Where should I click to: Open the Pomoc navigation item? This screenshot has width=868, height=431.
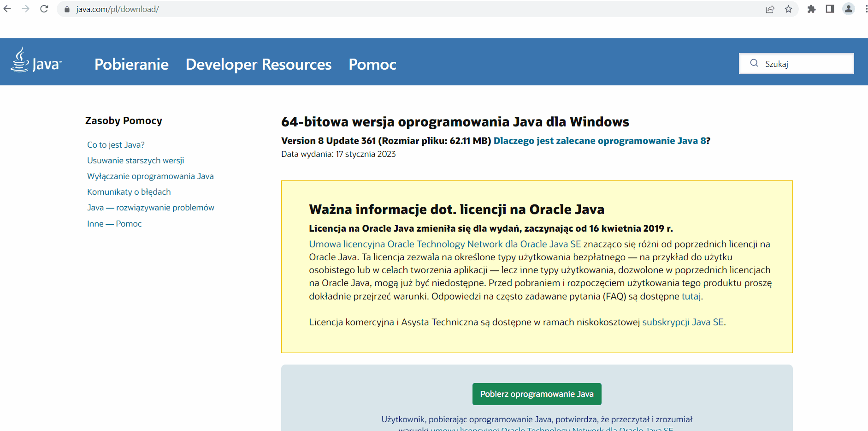(x=372, y=64)
